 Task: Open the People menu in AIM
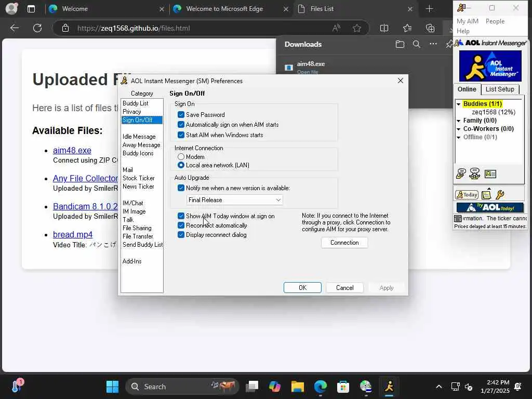(x=495, y=21)
